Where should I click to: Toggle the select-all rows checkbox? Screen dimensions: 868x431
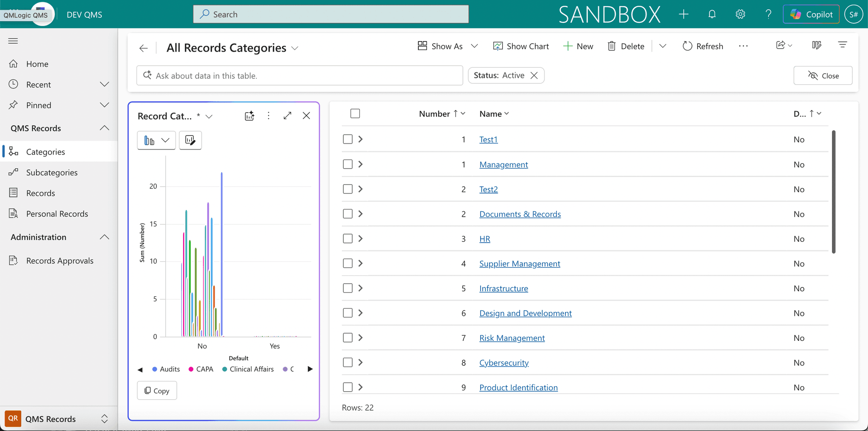click(355, 113)
